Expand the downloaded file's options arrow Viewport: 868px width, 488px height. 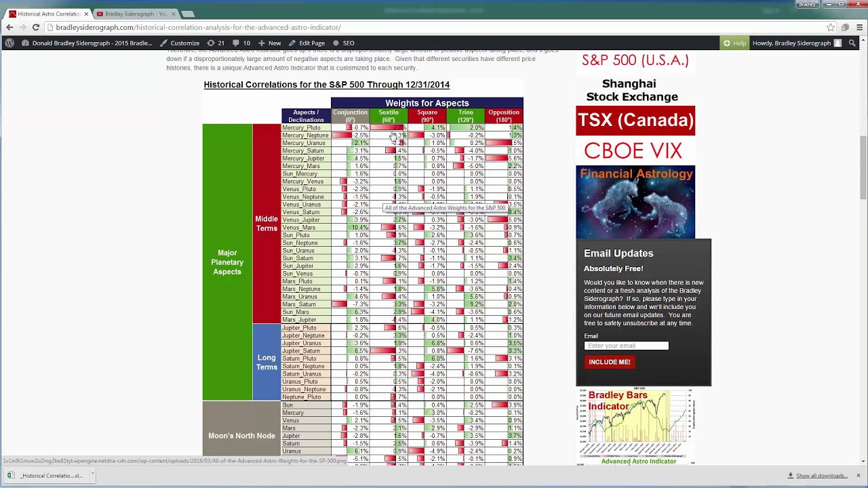coord(92,475)
